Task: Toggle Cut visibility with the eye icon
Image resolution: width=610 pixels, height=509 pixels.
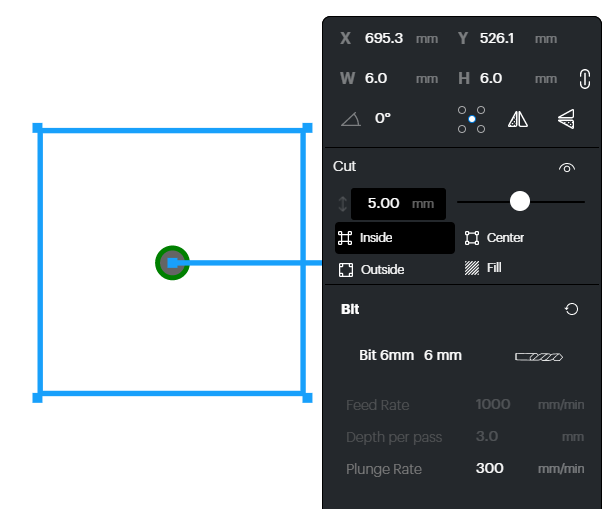Action: [x=567, y=168]
